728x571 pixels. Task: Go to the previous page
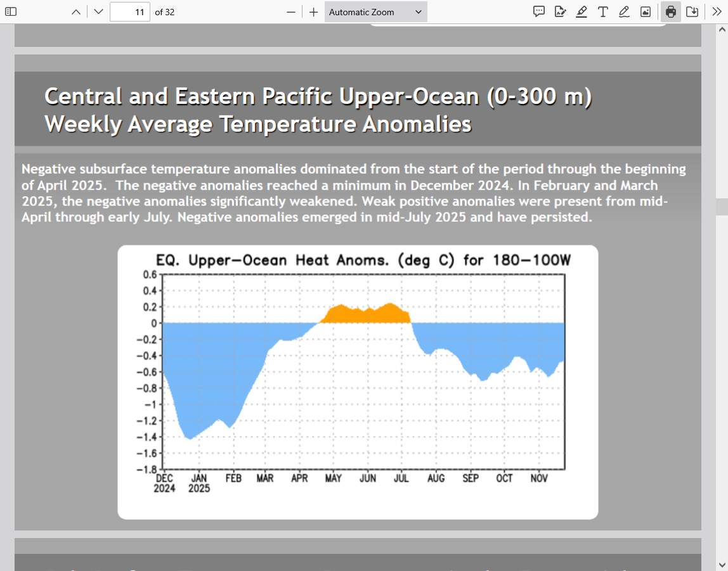(76, 12)
